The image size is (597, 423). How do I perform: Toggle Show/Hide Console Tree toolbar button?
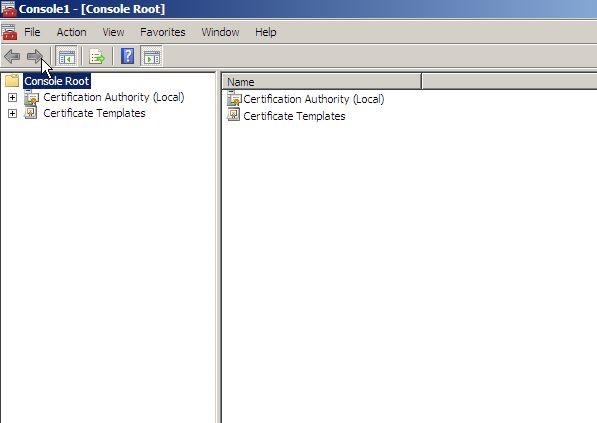[x=67, y=56]
